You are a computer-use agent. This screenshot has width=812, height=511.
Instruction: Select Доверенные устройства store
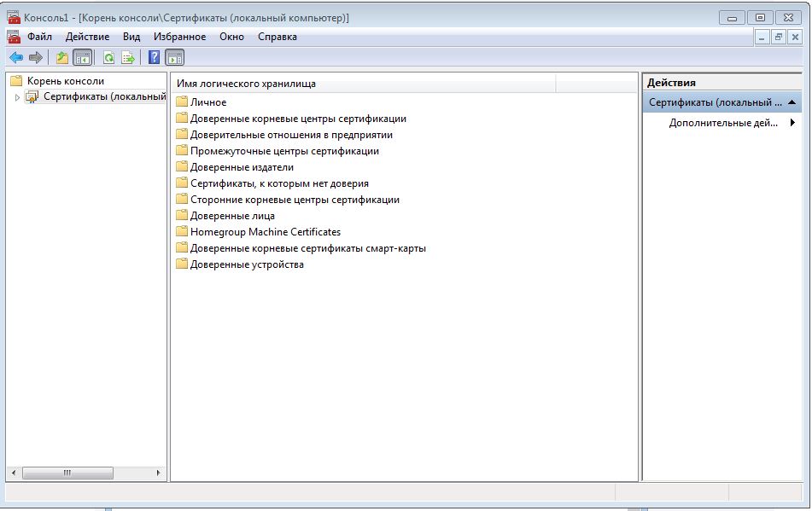247,264
